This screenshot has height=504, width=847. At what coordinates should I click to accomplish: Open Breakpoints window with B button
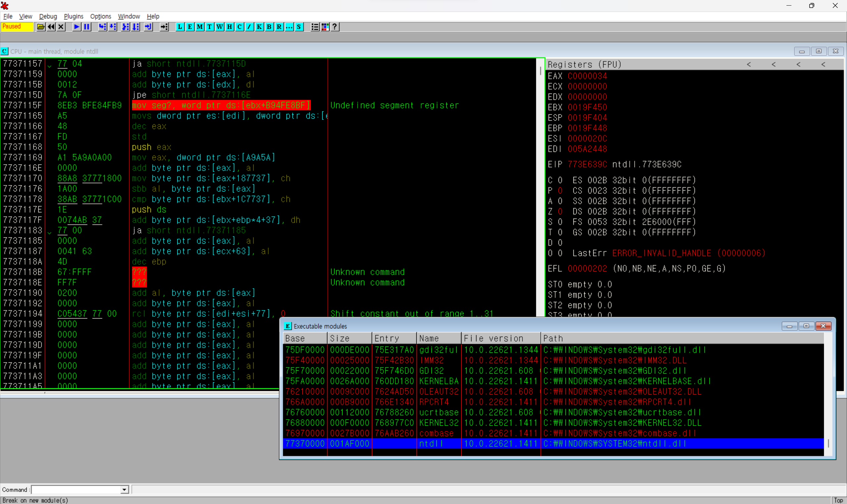(x=269, y=27)
